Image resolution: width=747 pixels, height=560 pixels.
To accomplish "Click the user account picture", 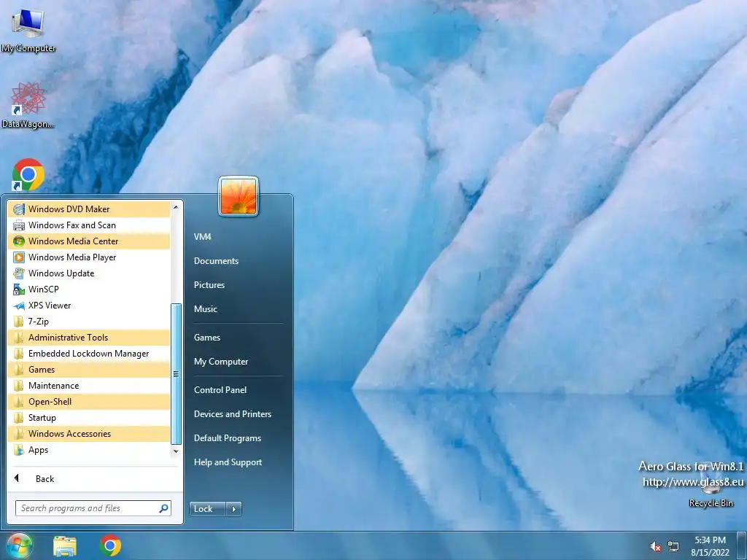I will [x=239, y=196].
